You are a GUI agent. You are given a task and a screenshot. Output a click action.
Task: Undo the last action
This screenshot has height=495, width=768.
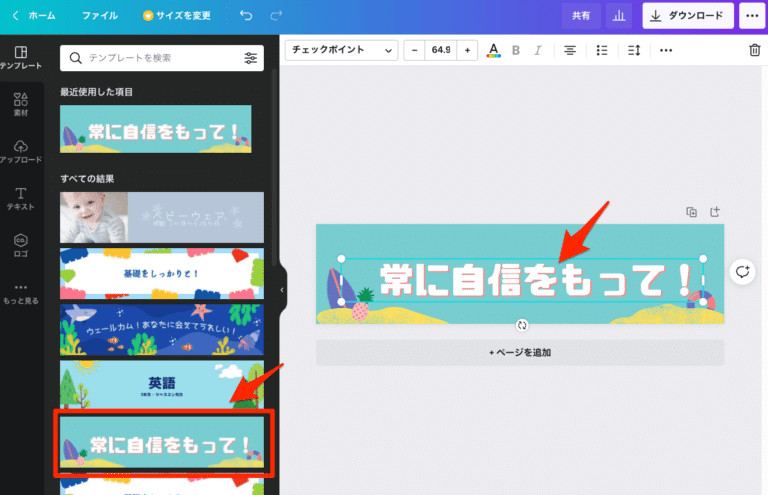coord(246,16)
